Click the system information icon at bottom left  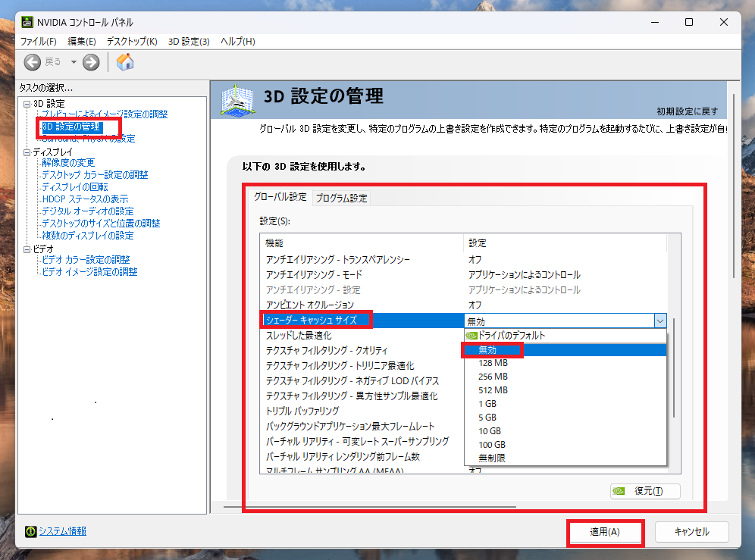coord(30,531)
